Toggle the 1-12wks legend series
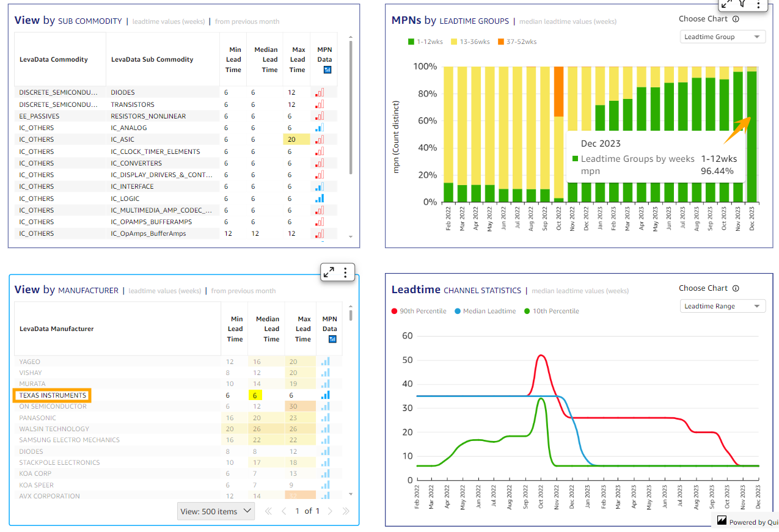Image resolution: width=779 pixels, height=532 pixels. tap(425, 42)
